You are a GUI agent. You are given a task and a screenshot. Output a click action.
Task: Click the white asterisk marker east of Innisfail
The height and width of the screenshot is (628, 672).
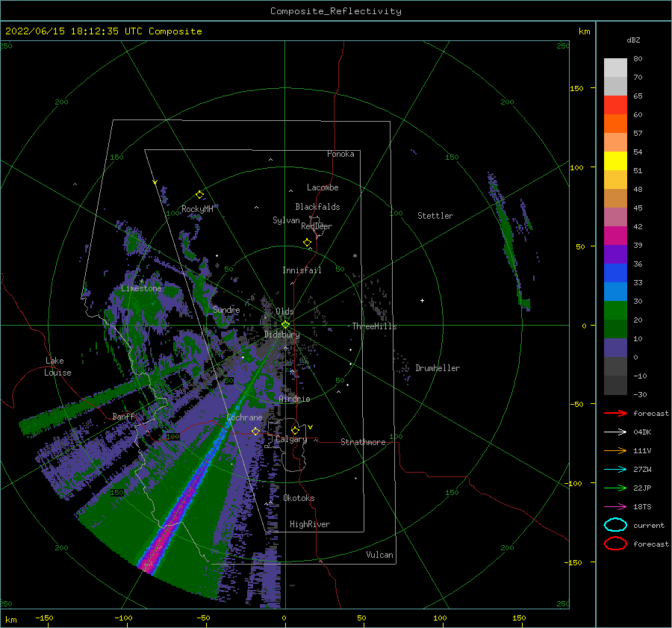(355, 256)
